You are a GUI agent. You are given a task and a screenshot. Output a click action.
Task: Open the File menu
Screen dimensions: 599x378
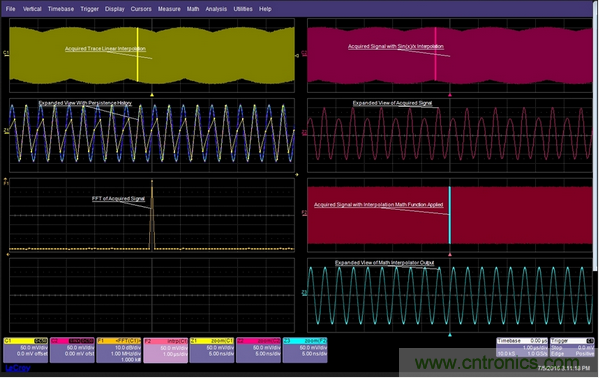[11, 9]
